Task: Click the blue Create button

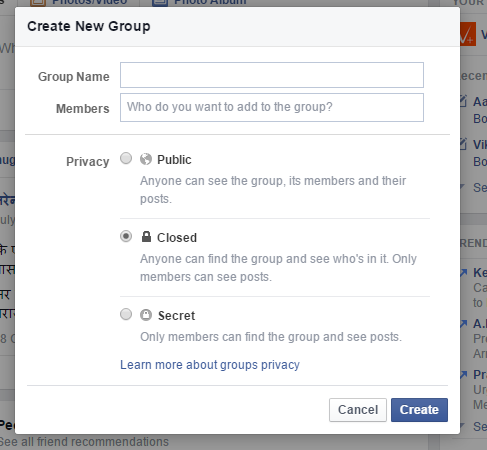Action: [x=419, y=410]
